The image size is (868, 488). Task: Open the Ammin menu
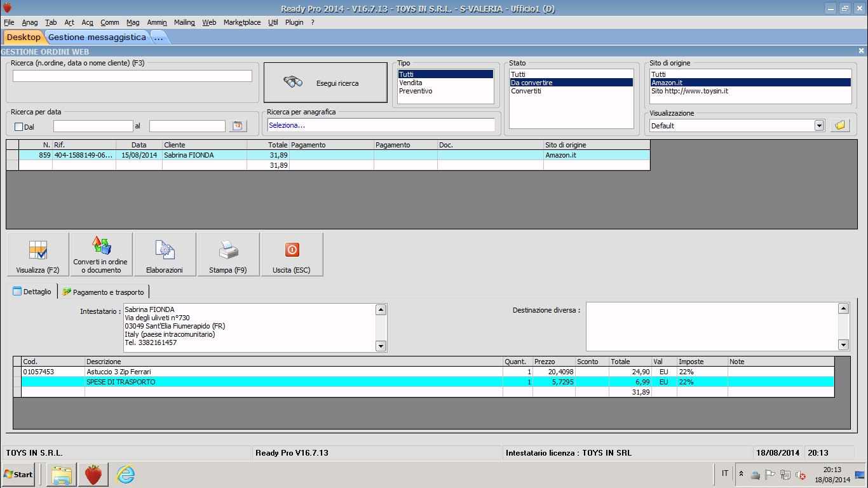[157, 22]
